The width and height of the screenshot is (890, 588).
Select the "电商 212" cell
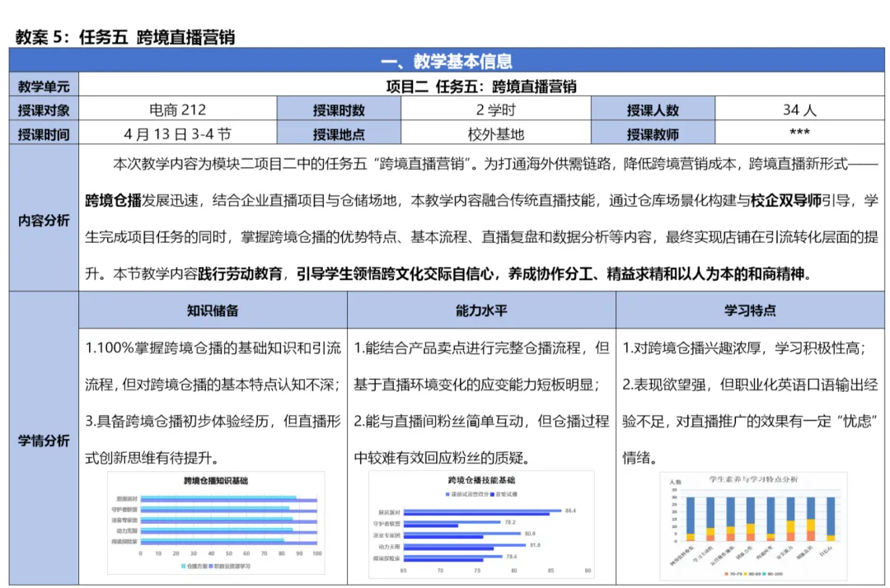tap(178, 110)
